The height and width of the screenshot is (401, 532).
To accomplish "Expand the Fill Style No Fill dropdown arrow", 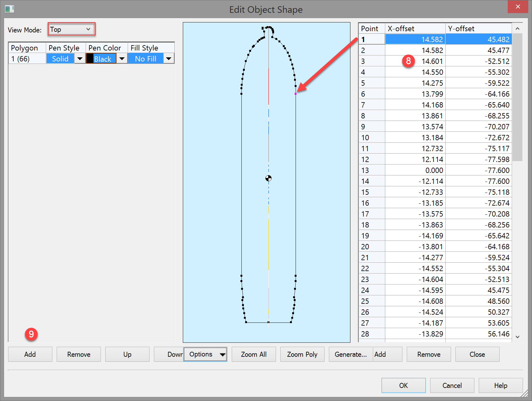I will pos(169,59).
